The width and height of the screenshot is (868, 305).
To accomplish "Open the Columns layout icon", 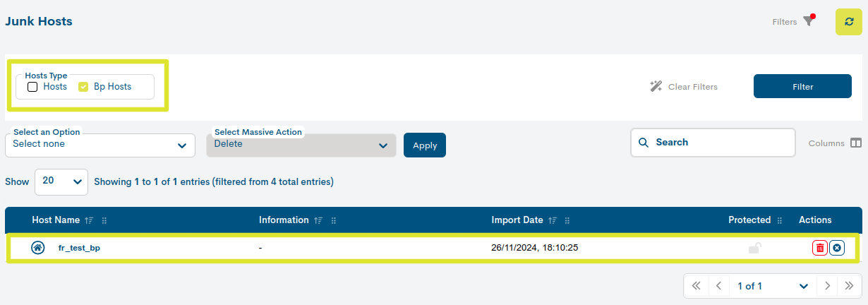I will coord(856,143).
